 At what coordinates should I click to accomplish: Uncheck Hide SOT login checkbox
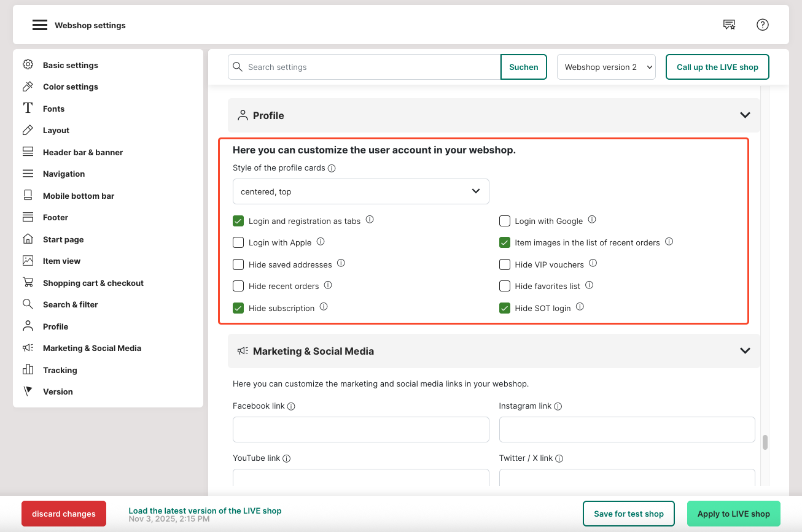(505, 308)
